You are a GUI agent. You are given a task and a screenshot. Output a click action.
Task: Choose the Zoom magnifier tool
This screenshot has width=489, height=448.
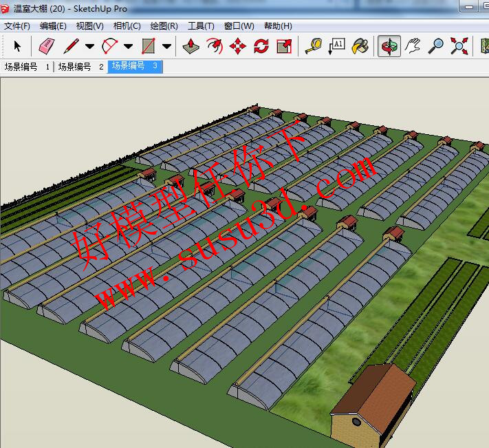point(435,46)
